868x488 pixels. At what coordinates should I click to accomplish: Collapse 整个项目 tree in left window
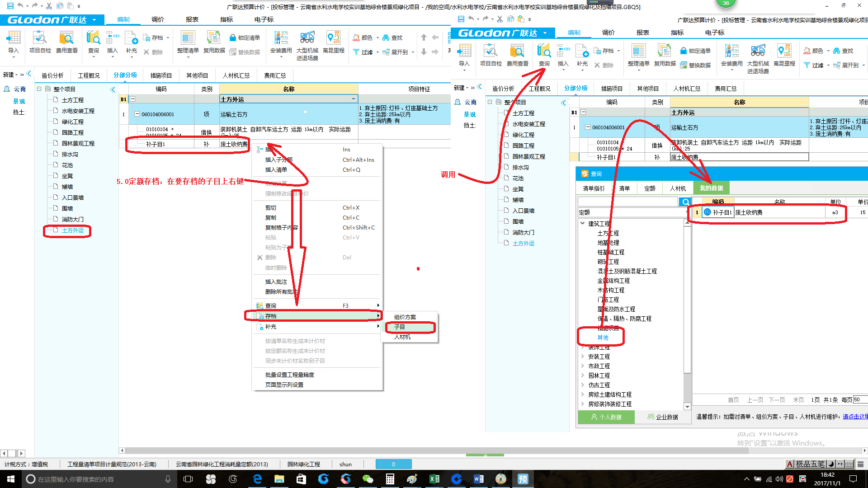coord(39,89)
